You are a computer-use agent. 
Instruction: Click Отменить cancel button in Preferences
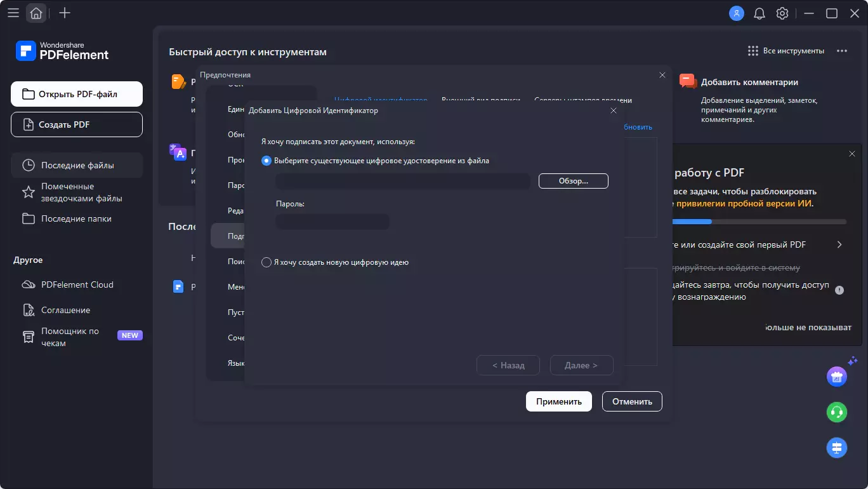pos(632,401)
